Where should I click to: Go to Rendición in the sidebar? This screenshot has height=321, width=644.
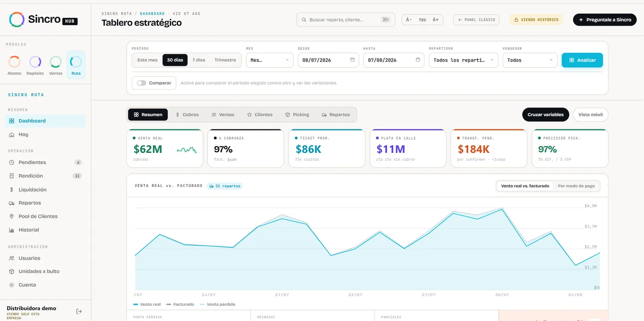click(x=45, y=176)
